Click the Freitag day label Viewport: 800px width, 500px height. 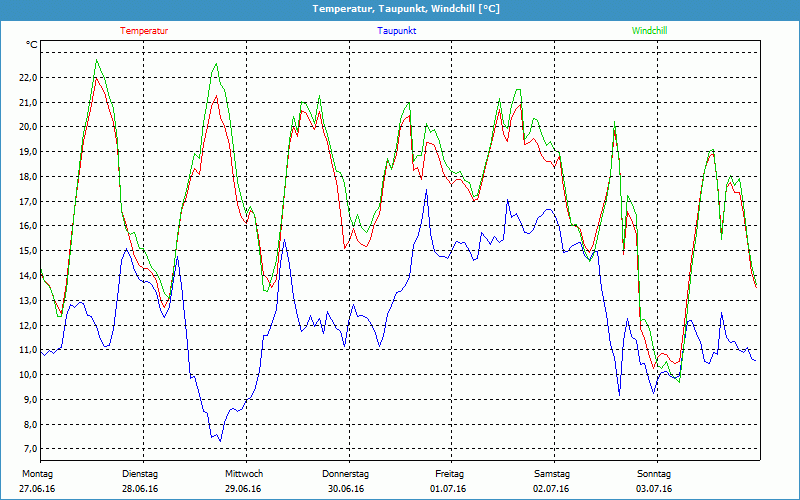click(449, 474)
